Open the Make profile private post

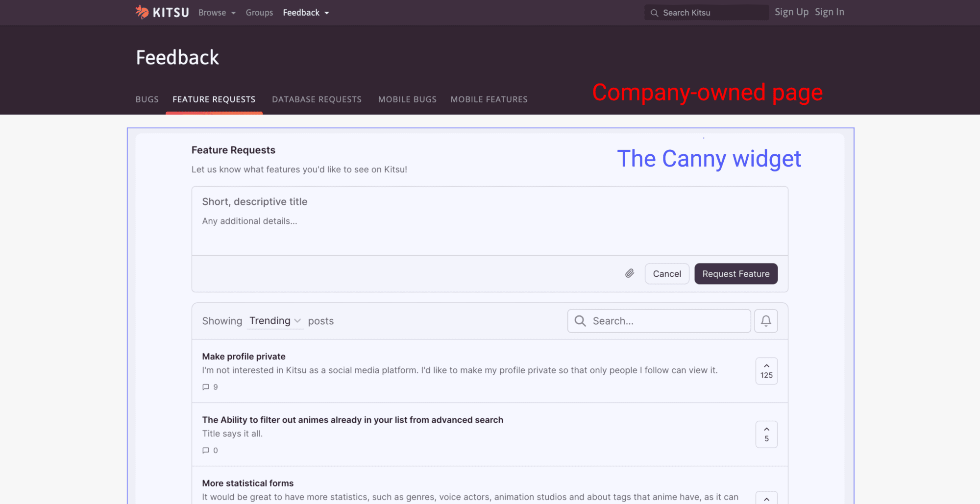244,357
